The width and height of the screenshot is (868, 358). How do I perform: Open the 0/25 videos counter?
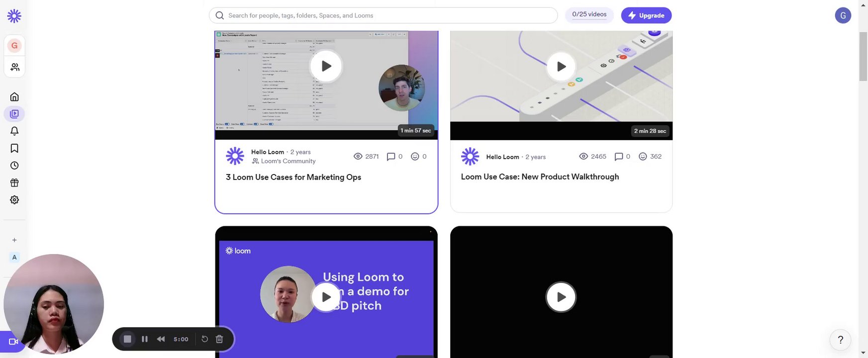point(589,15)
